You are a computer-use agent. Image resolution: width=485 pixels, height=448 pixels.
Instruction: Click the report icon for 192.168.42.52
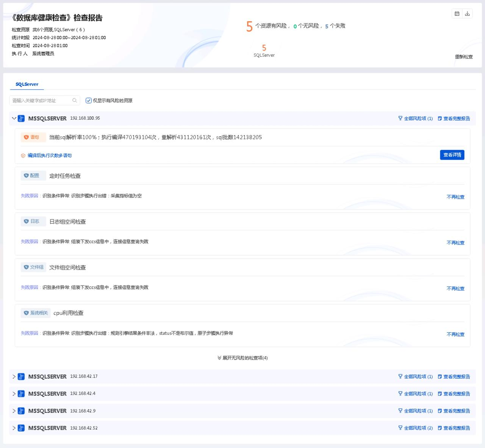click(440, 428)
